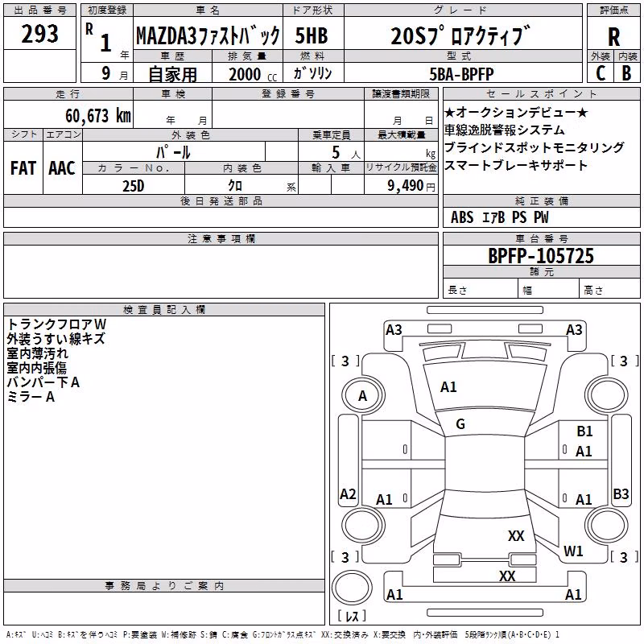644x644 pixels.
Task: Click the セールスポイント header
Action: point(541,94)
